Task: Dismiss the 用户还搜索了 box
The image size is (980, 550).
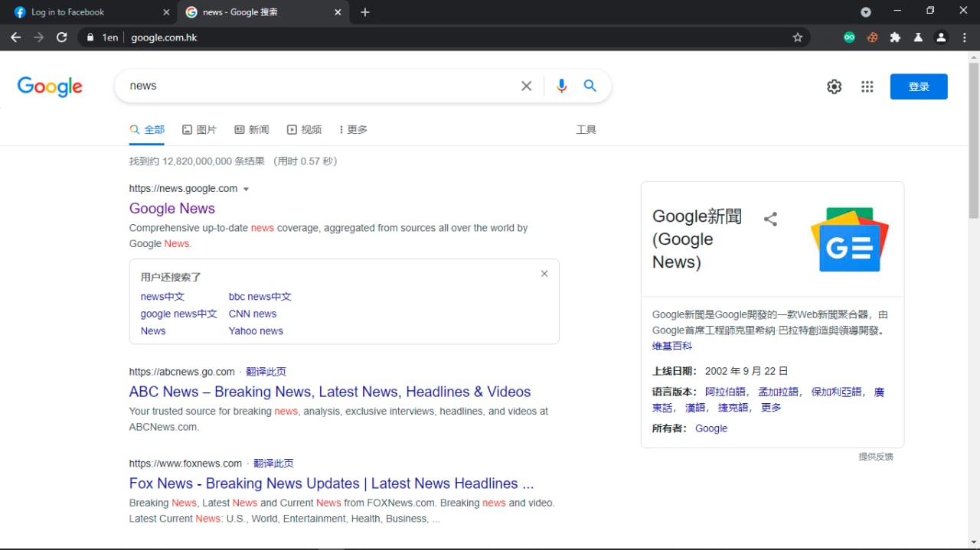Action: point(544,274)
